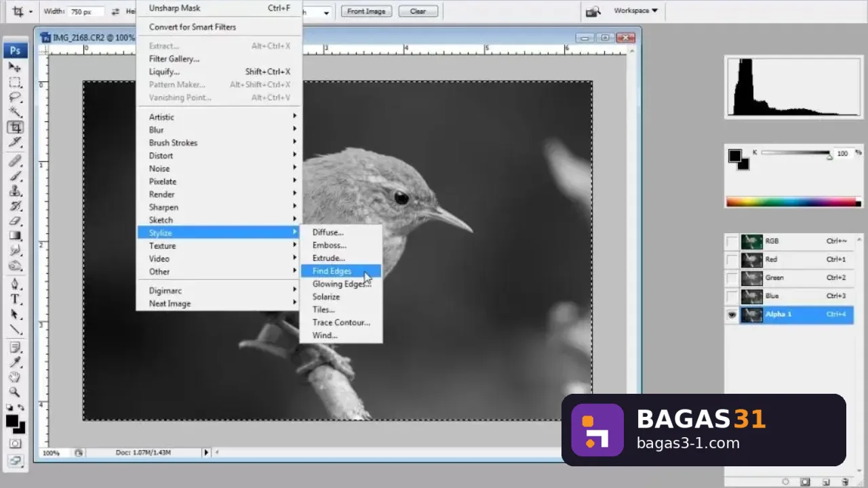Click the Front Image button

(366, 12)
